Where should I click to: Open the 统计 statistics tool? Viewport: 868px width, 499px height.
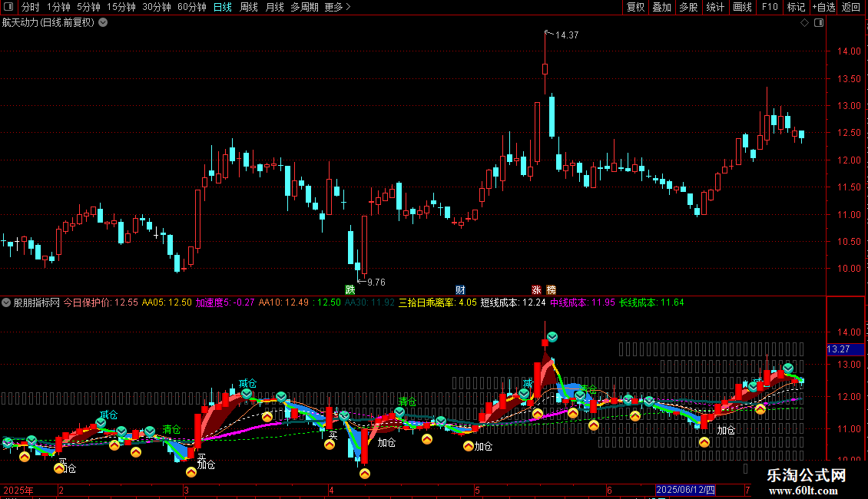click(x=715, y=7)
